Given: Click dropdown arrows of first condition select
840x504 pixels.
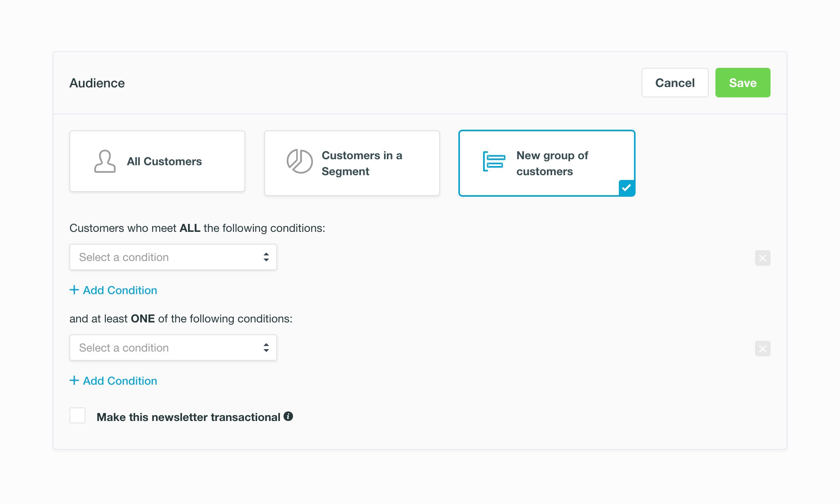Looking at the screenshot, I should tap(266, 257).
